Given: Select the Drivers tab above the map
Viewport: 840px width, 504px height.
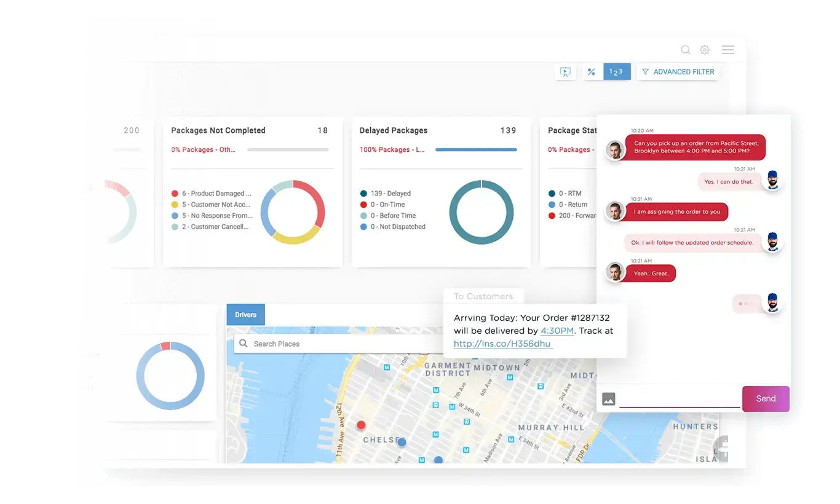Looking at the screenshot, I should tap(245, 315).
